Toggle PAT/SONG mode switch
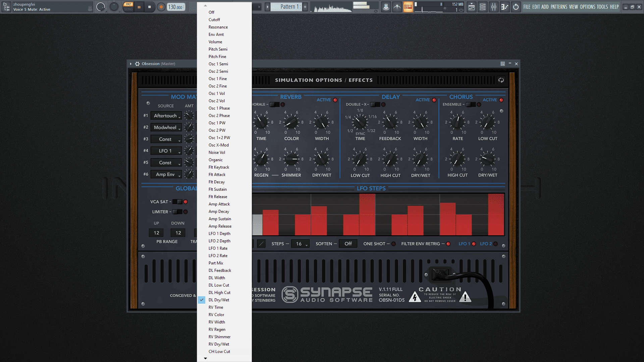This screenshot has width=644, height=362. coord(128,7)
